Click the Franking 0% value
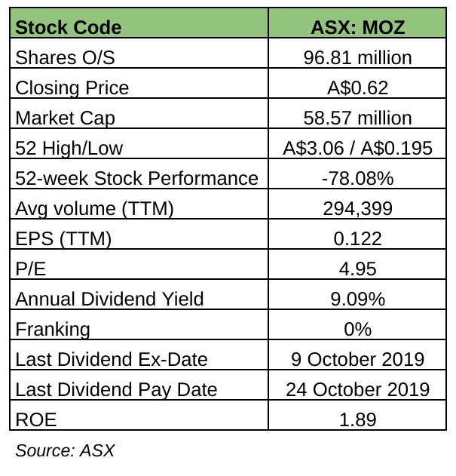 tap(358, 329)
